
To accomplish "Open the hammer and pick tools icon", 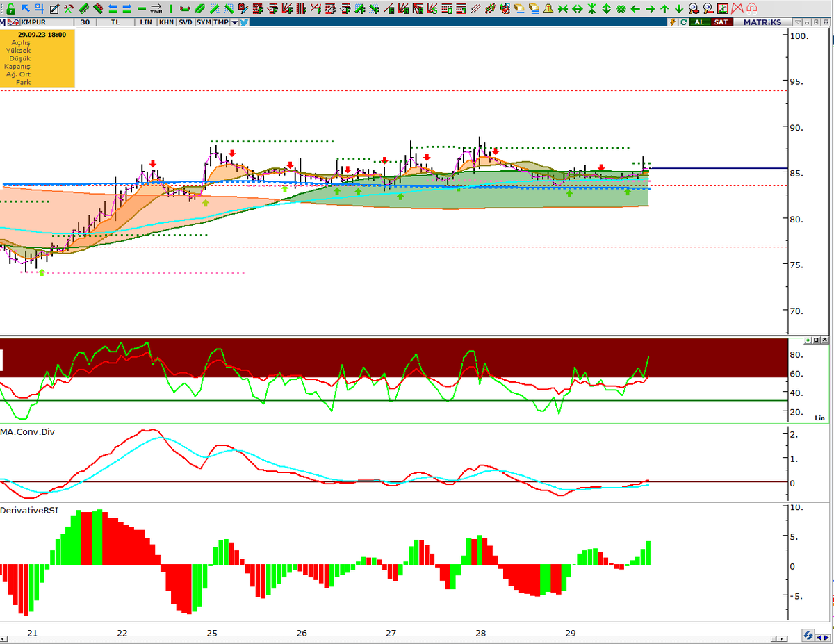I will (69, 9).
